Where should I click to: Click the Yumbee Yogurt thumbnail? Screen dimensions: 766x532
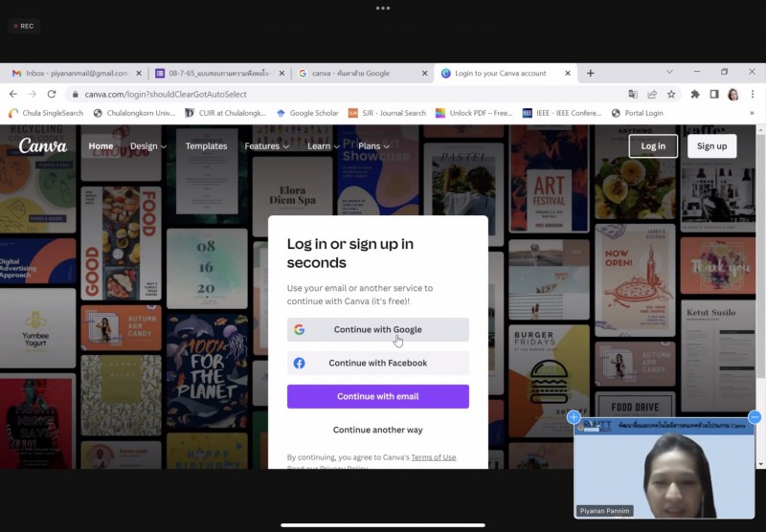click(37, 328)
